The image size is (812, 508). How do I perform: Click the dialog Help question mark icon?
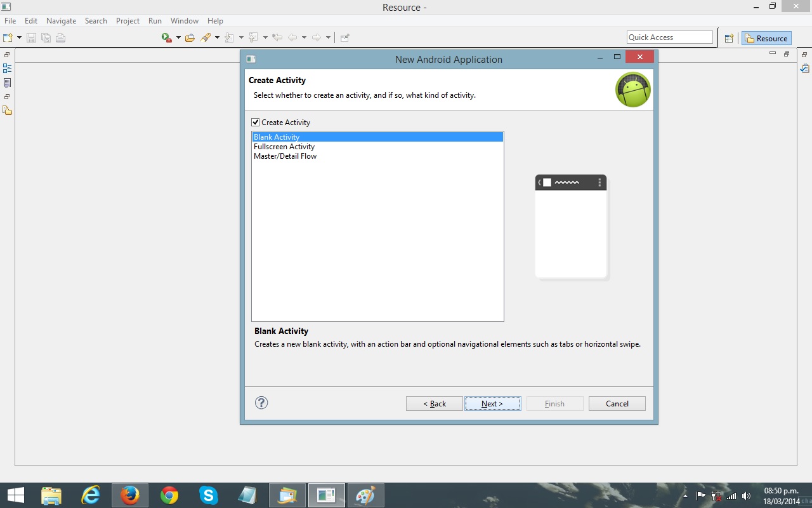coord(261,403)
